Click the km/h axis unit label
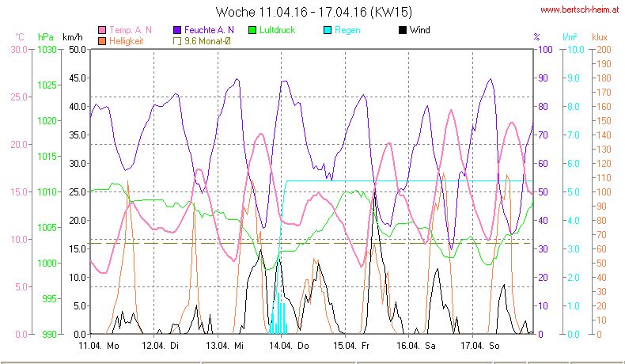 (73, 37)
